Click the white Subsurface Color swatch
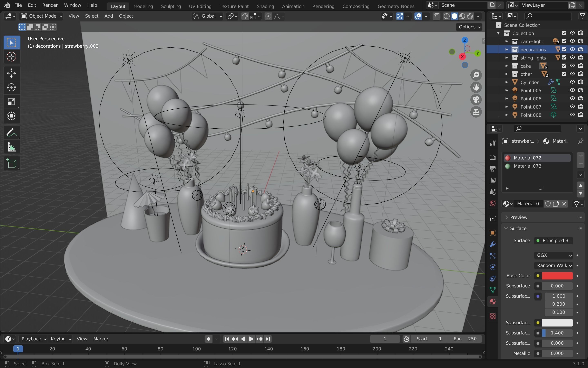This screenshot has width=588, height=368. (x=557, y=323)
